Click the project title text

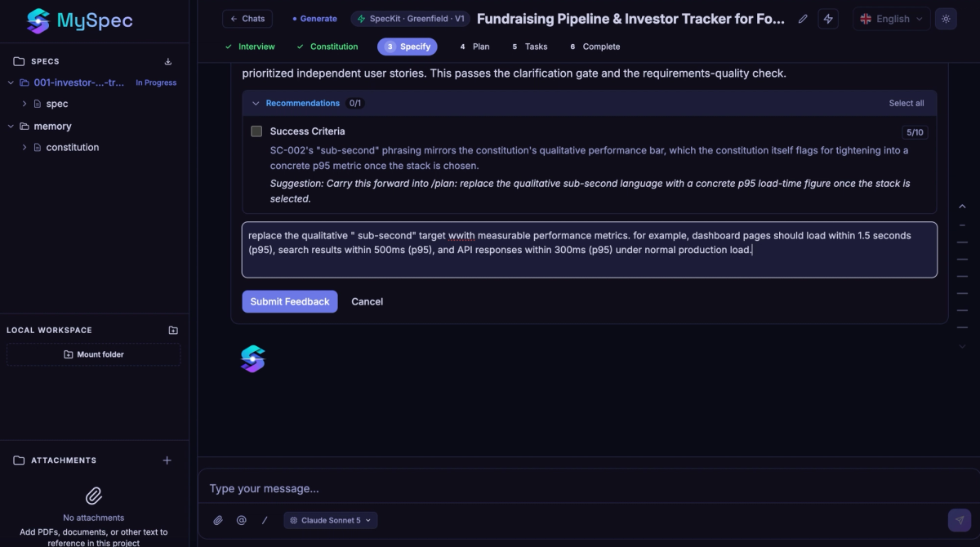coord(630,19)
